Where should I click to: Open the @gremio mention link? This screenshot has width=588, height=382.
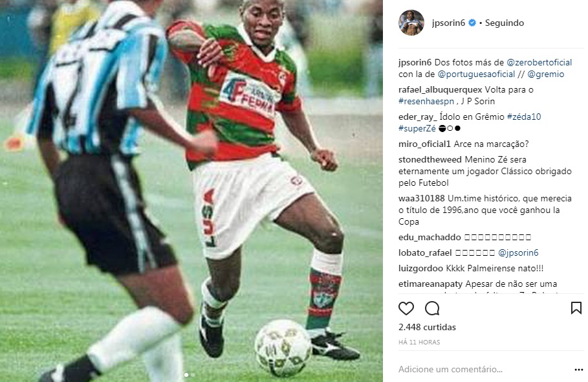click(545, 74)
